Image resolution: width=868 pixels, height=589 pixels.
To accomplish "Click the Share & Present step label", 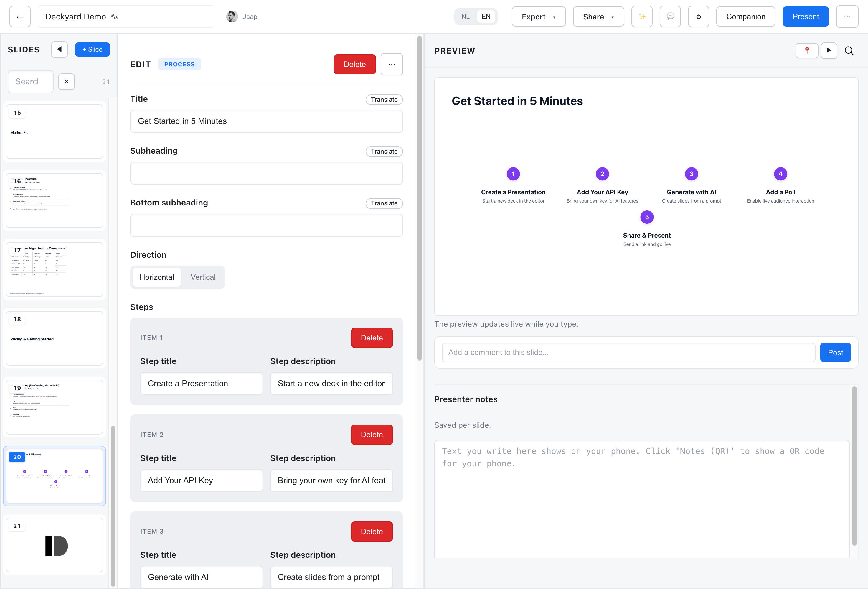I will click(x=647, y=236).
